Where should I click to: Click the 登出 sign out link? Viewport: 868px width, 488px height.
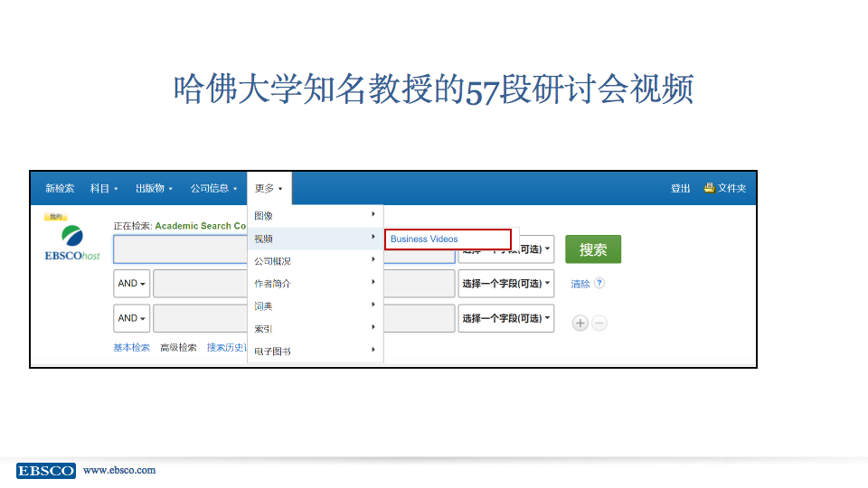point(680,188)
